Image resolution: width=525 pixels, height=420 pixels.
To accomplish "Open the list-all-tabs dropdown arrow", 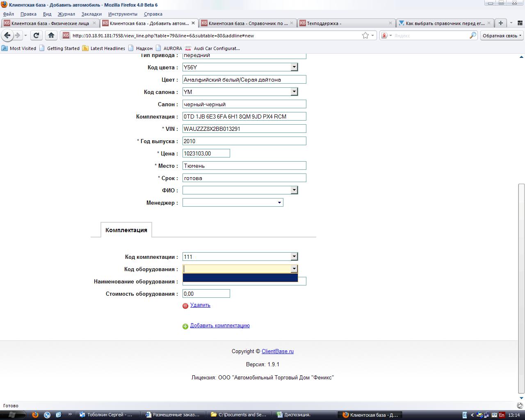I will (511, 23).
